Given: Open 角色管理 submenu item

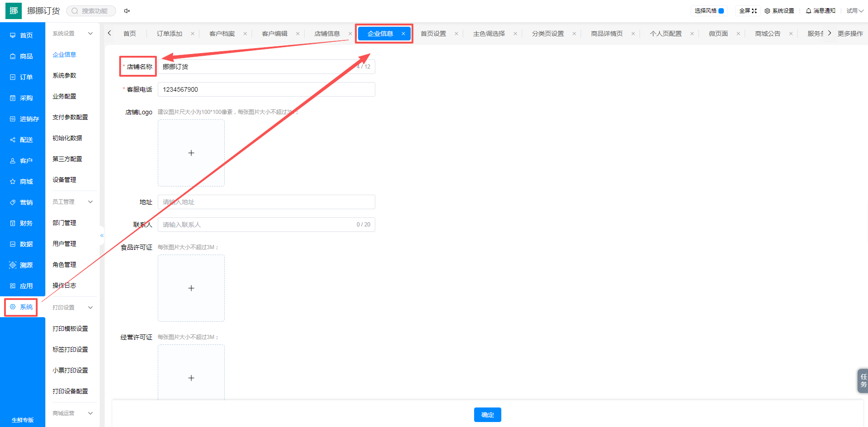Looking at the screenshot, I should pos(64,265).
